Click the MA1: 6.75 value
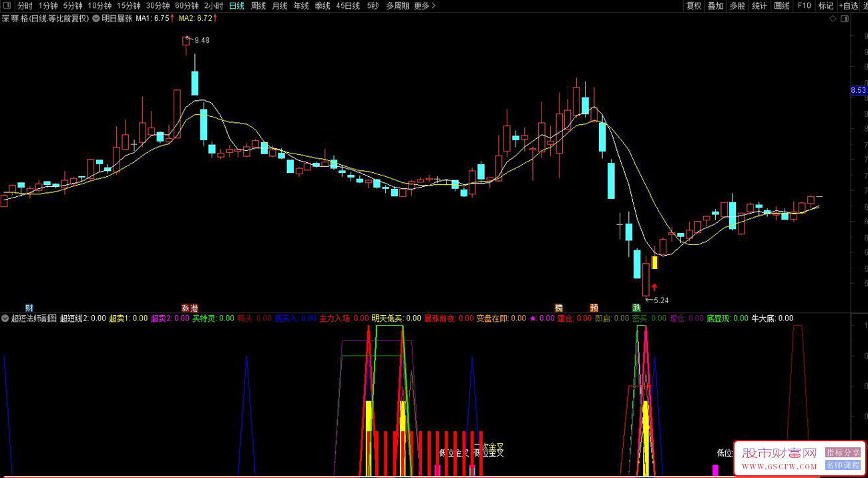This screenshot has width=868, height=478. click(x=153, y=19)
